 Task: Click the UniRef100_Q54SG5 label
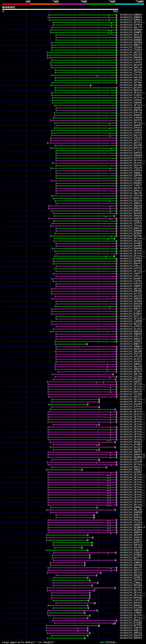click(x=131, y=635)
